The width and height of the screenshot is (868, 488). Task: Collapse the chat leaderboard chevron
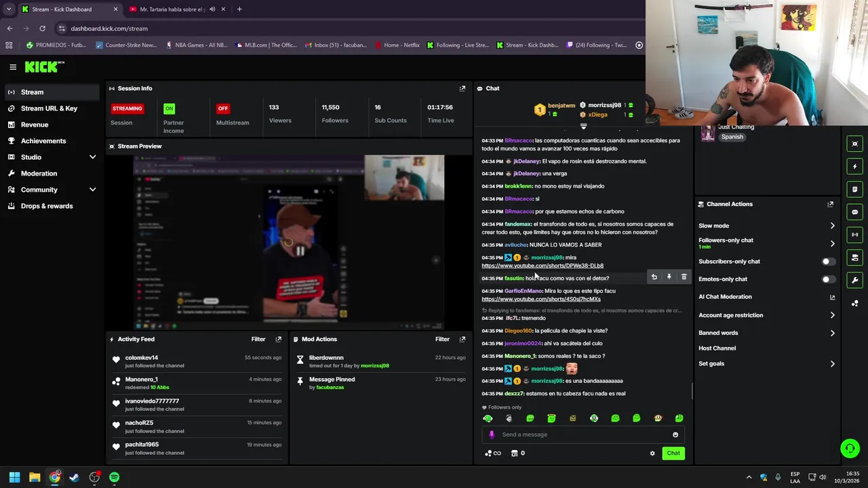coord(583,126)
